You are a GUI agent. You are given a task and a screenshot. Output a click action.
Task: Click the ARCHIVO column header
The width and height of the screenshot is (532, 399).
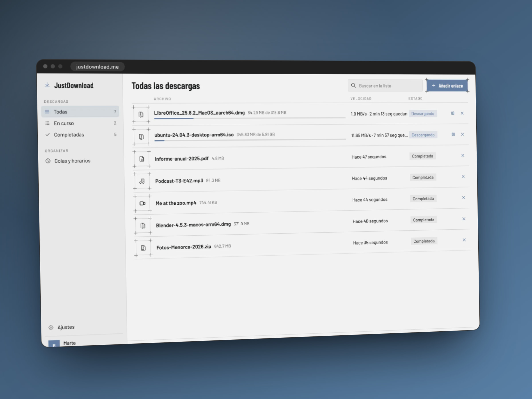point(162,99)
